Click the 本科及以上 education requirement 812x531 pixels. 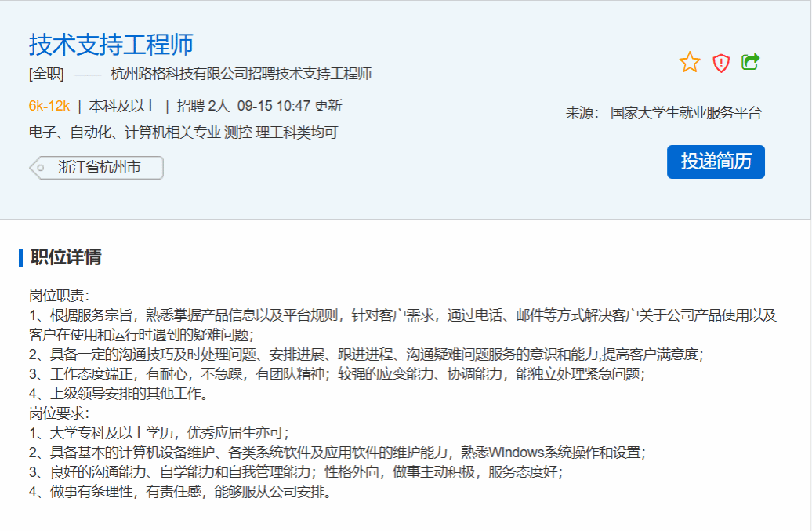coord(123,106)
